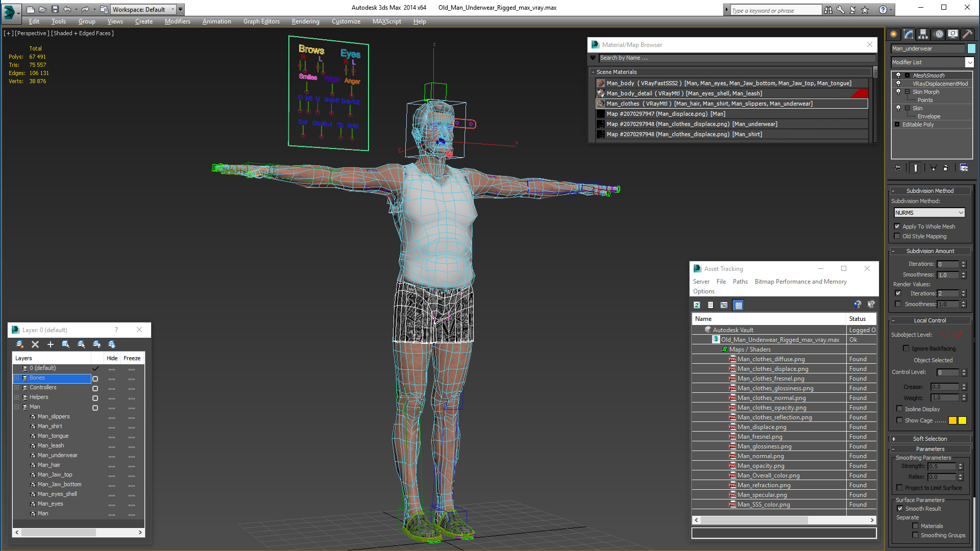Open the Paths menu in Asset Tracking

[x=740, y=282]
